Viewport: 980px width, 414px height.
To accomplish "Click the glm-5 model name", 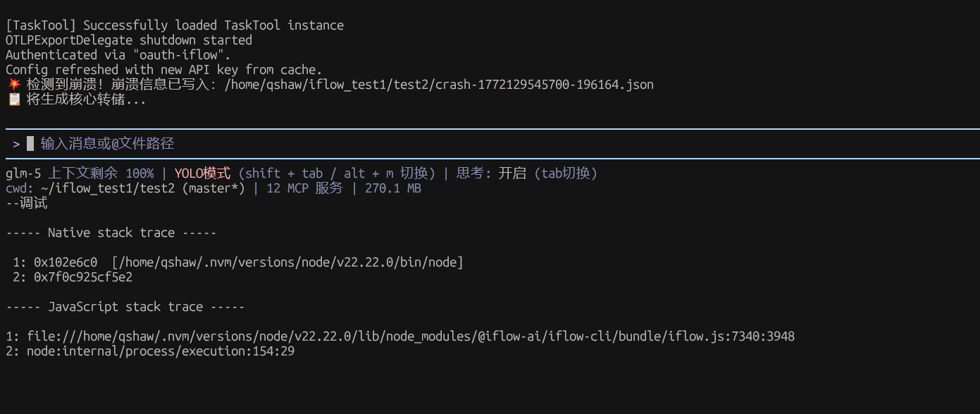I will (x=23, y=173).
